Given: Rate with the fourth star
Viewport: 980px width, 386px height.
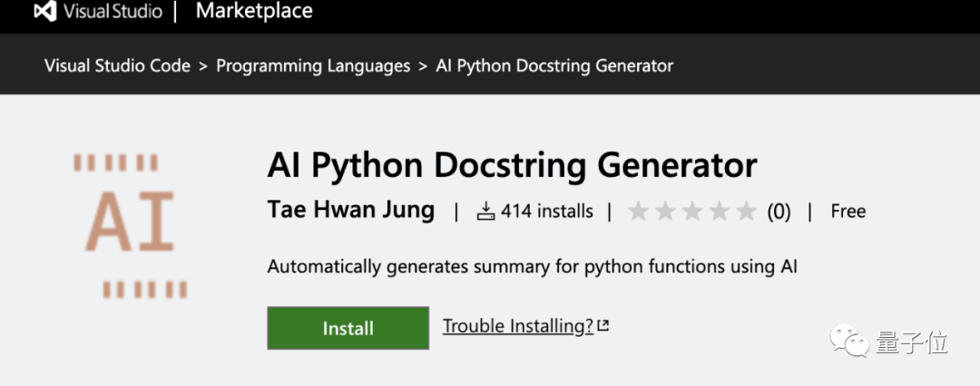Looking at the screenshot, I should click(720, 212).
